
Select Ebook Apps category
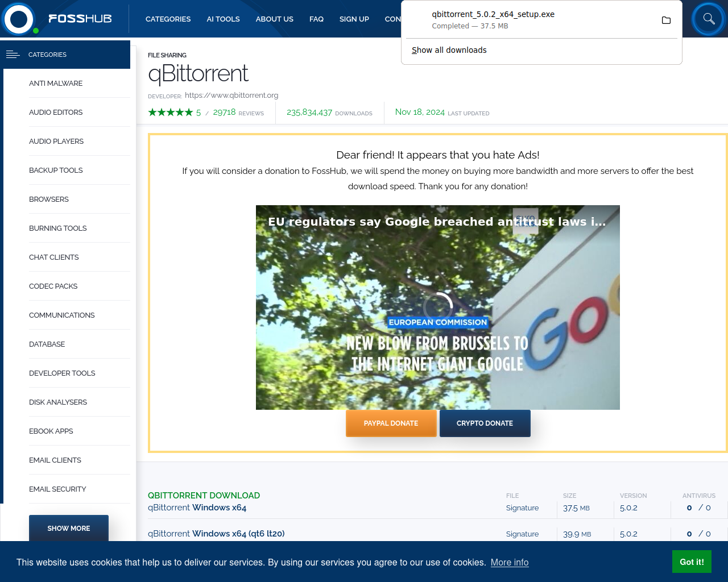click(x=51, y=431)
